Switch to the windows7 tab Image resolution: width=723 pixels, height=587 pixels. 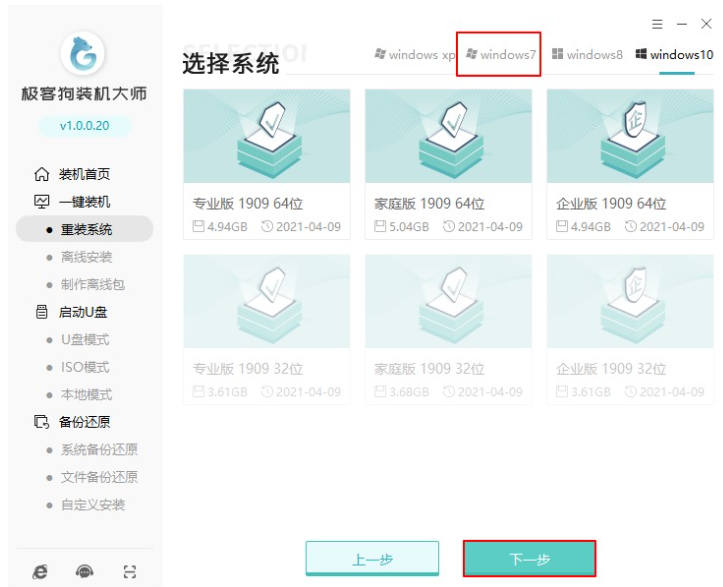(501, 54)
